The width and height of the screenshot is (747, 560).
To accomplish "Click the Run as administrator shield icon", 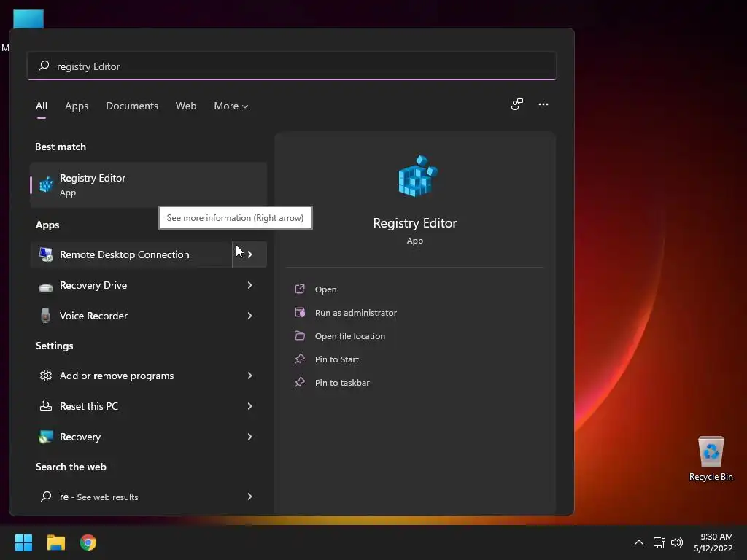I will click(x=300, y=312).
